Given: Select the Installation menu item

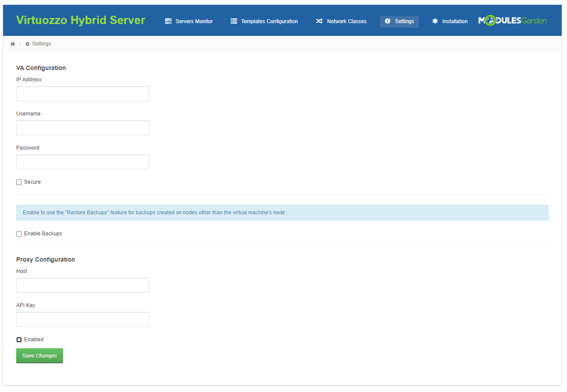Looking at the screenshot, I should [x=450, y=21].
